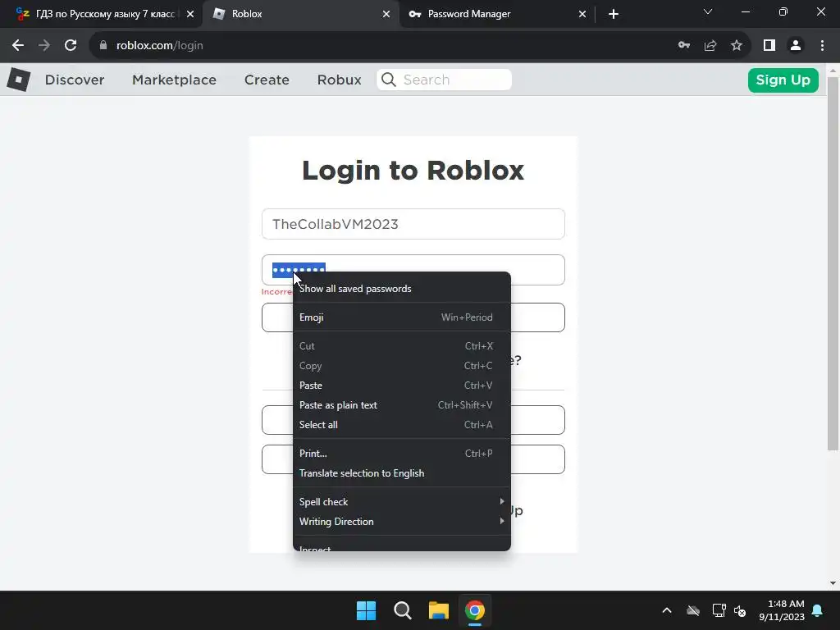Go to Create page
Screen dimensions: 840x630
[x=267, y=80]
